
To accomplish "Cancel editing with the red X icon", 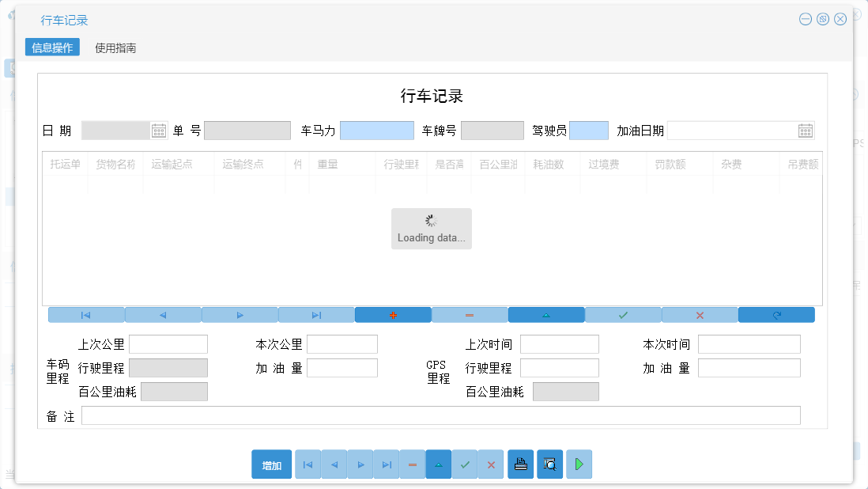I will 699,314.
